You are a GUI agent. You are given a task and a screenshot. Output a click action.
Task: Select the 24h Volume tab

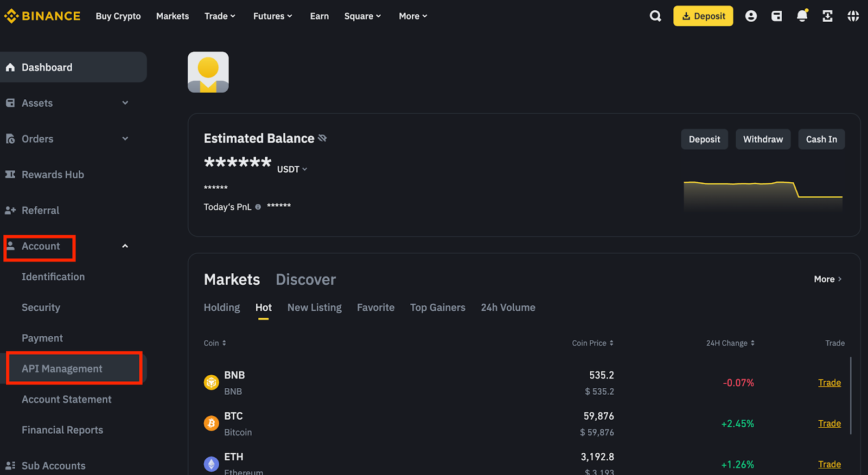(508, 307)
